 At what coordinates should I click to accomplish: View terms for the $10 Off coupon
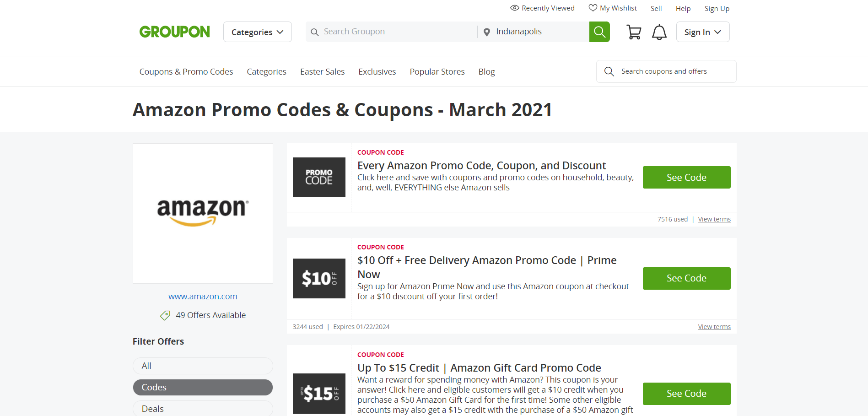pyautogui.click(x=714, y=327)
